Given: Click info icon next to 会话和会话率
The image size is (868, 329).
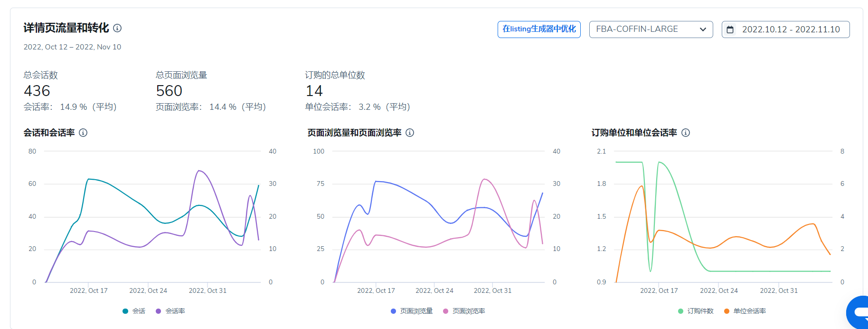Looking at the screenshot, I should pyautogui.click(x=83, y=133).
